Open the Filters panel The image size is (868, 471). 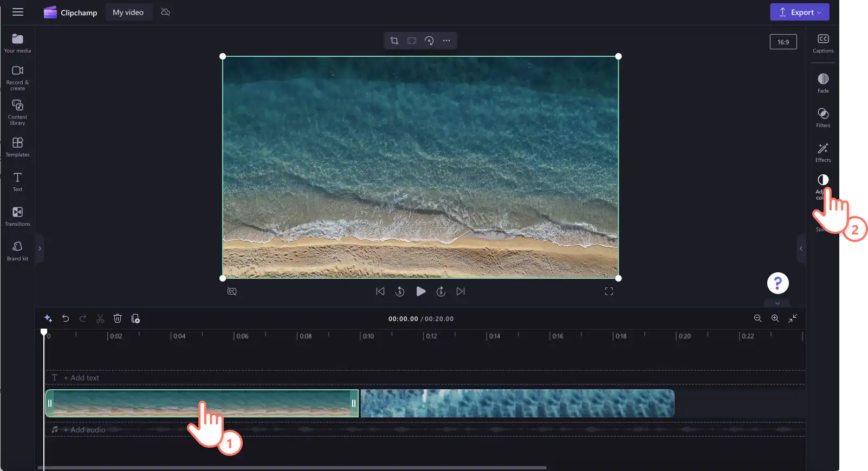pos(823,117)
